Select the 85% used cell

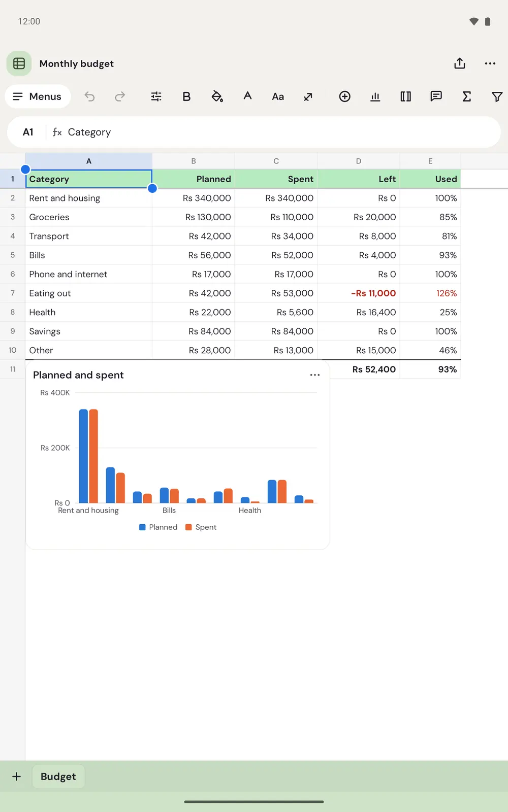(x=430, y=217)
